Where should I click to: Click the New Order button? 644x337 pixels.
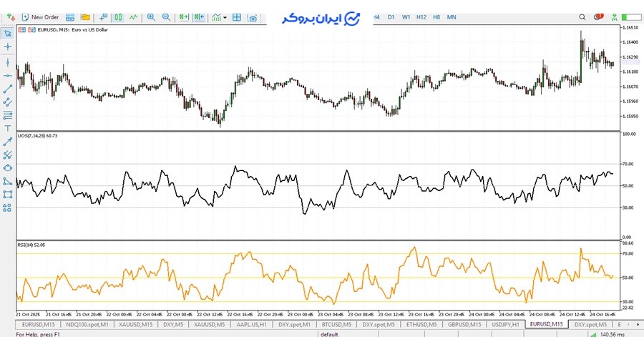(x=40, y=16)
